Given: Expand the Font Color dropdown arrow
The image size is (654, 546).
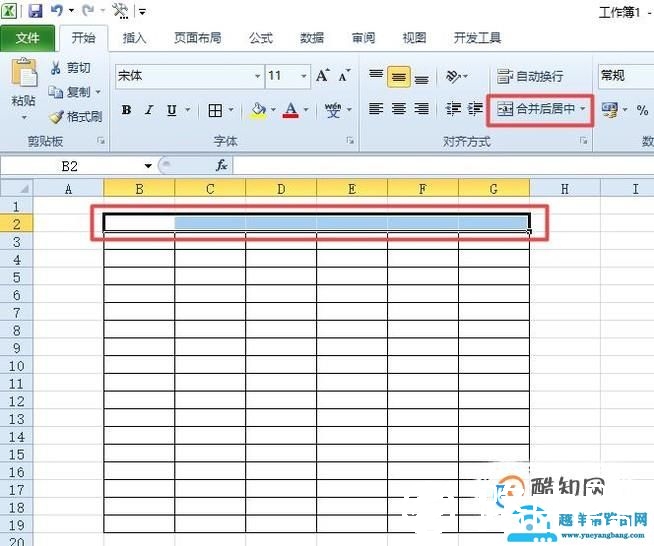Looking at the screenshot, I should pyautogui.click(x=306, y=110).
